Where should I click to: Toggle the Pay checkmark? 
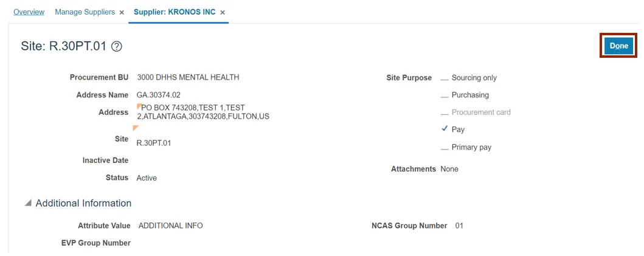pos(445,130)
